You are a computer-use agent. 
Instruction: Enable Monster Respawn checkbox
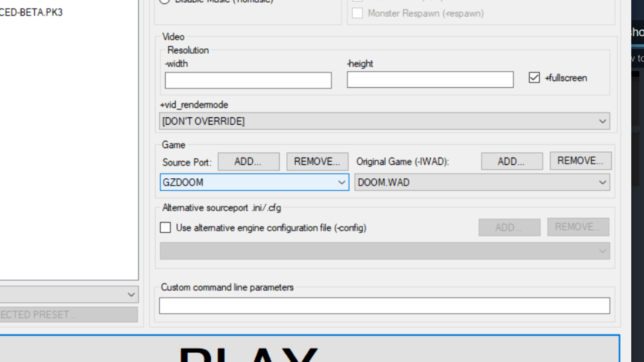pyautogui.click(x=357, y=13)
